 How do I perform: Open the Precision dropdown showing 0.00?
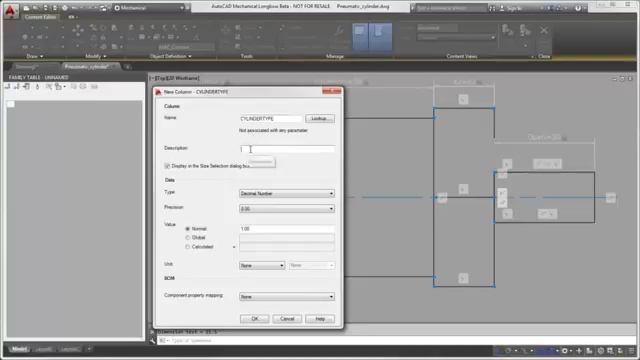click(287, 209)
